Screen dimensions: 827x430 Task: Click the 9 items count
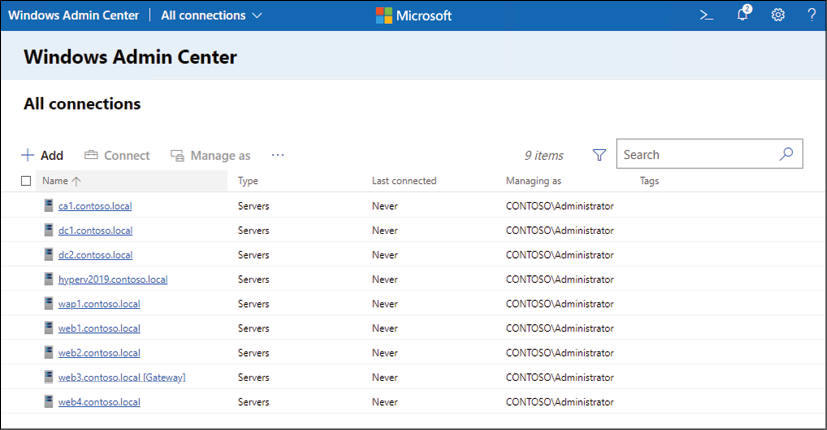(x=544, y=156)
